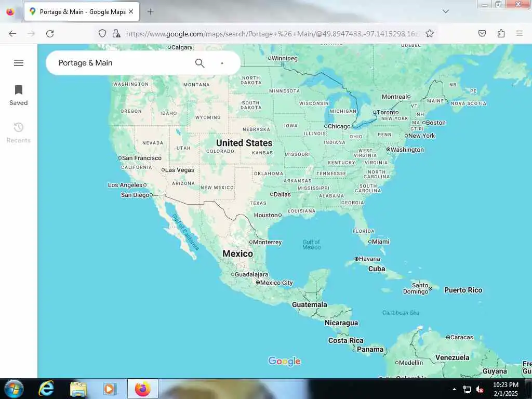Click the Venezuela country label
This screenshot has width=532, height=399.
453,357
